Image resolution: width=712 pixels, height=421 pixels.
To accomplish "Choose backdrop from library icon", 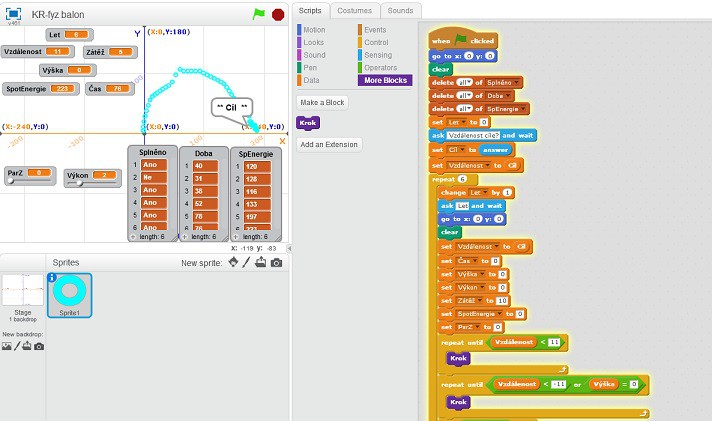I will click(x=8, y=346).
